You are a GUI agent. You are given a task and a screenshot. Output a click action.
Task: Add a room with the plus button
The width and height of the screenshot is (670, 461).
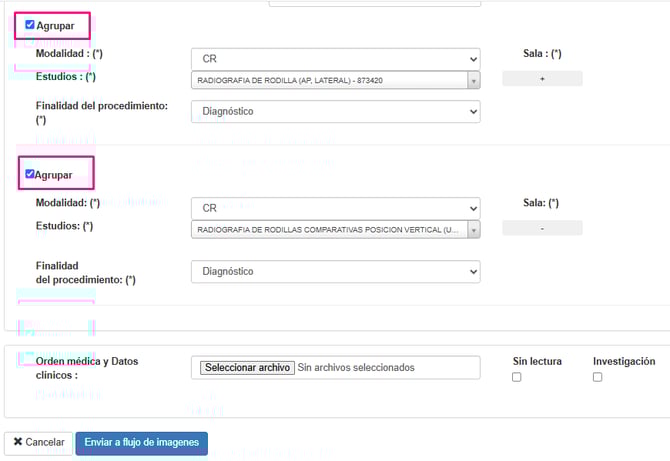coord(542,79)
